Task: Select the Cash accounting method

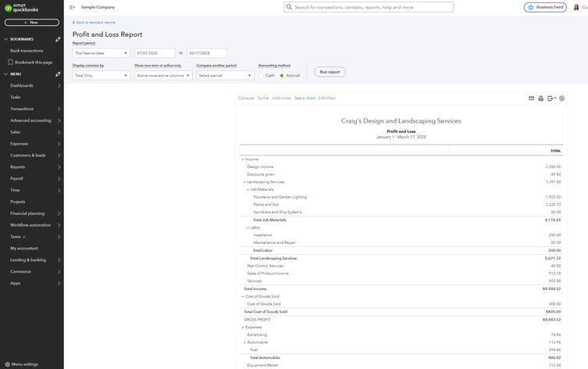Action: click(262, 76)
